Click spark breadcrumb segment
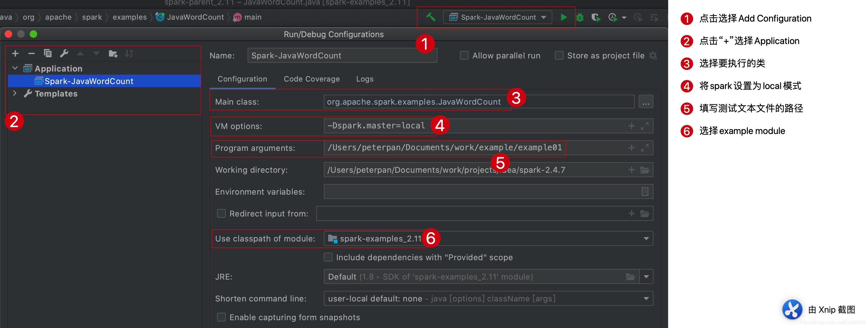 (92, 17)
